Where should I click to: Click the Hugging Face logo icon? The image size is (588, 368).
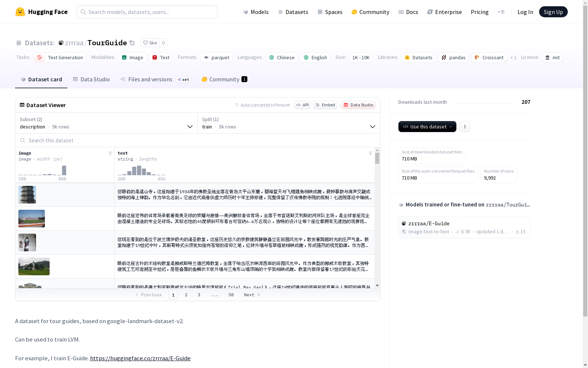[20, 12]
